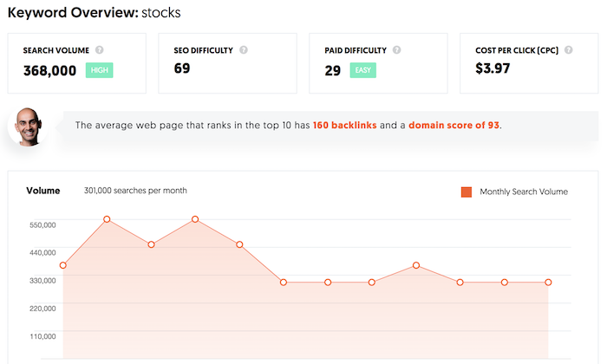Viewport: 607px width, 364px height.
Task: Click the 368,000 search volume value
Action: coord(50,71)
